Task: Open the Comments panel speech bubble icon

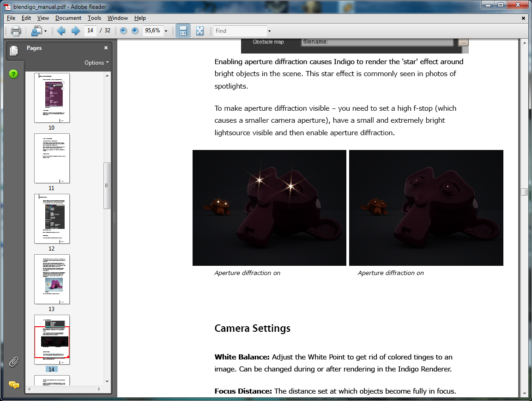Action: 14,385
